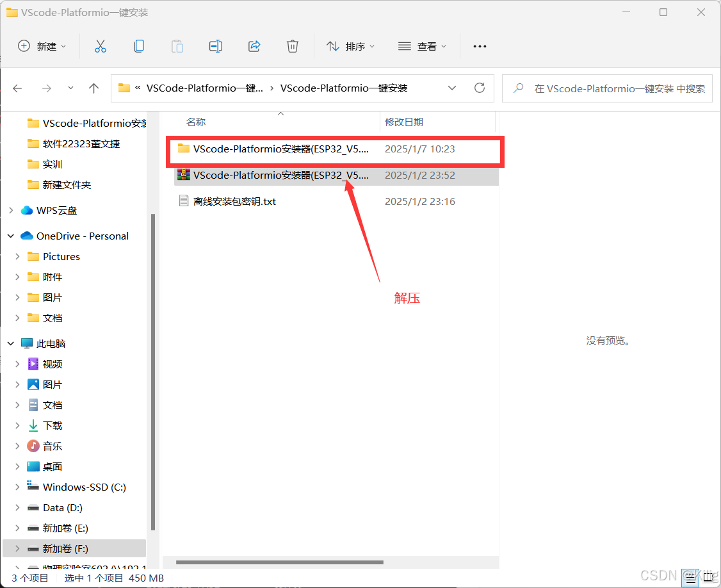The height and width of the screenshot is (588, 721).
Task: Click the search magnifier icon
Action: pos(519,88)
